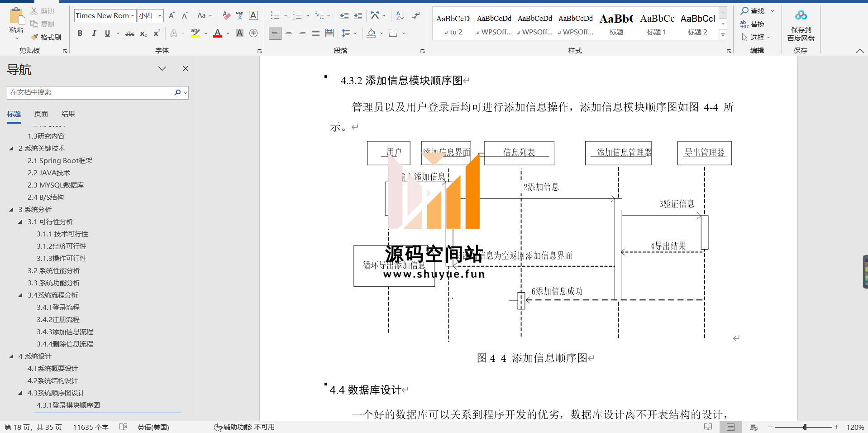Switch to the 结果 navigation tab
The height and width of the screenshot is (433, 868).
tap(68, 114)
